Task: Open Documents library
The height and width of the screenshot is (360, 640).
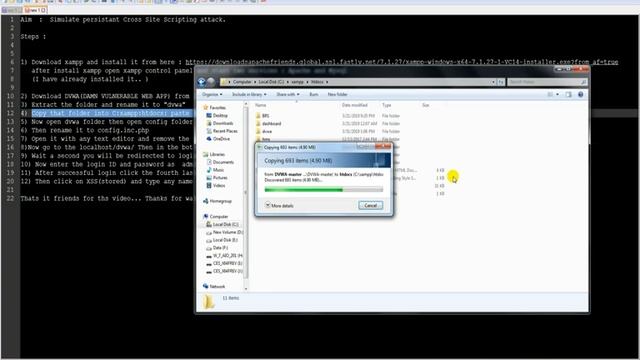Action: tap(220, 162)
